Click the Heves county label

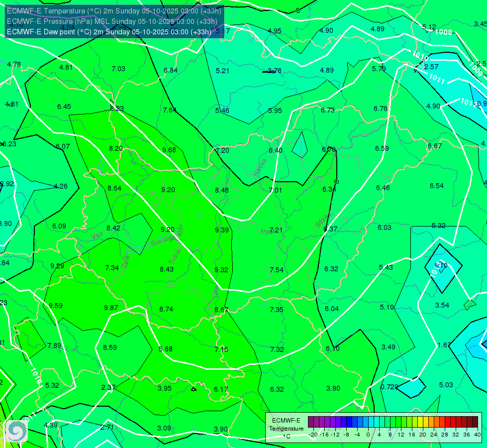260,168
